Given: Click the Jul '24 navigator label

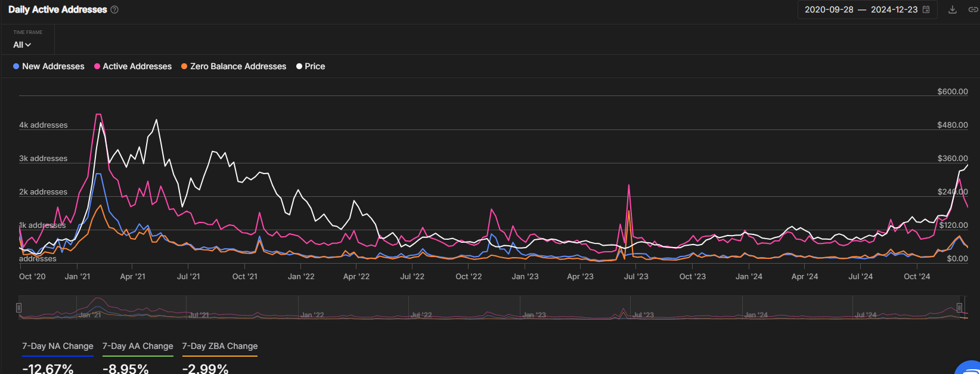Looking at the screenshot, I should point(866,315).
